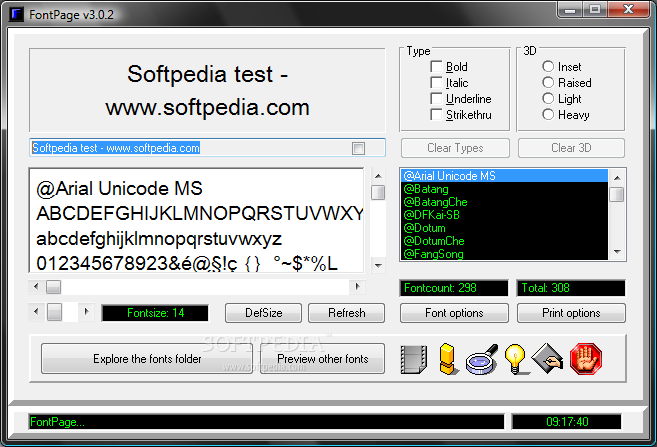Click the yellow light bulb icon
This screenshot has width=657, height=447.
coord(515,359)
